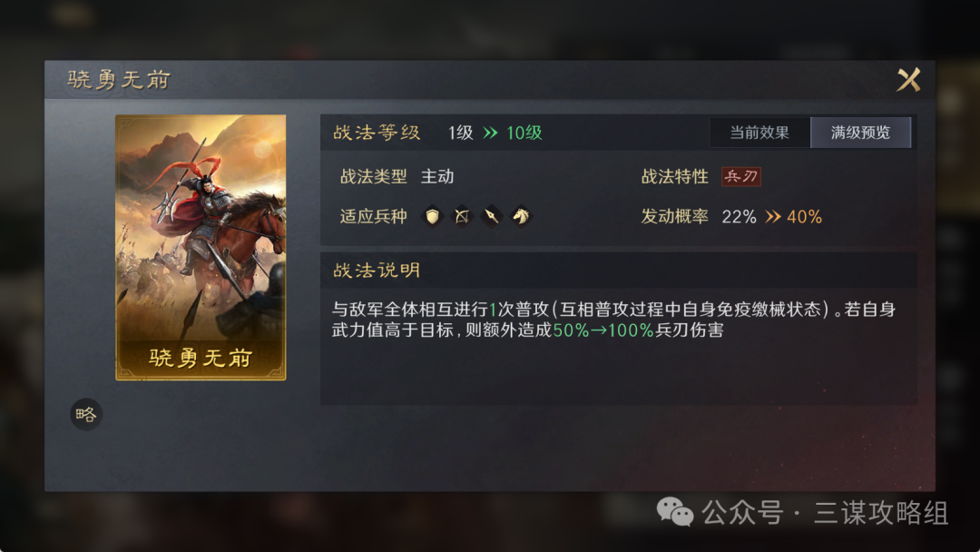Image resolution: width=980 pixels, height=552 pixels.
Task: Click the 三谋攻略组 watermark text
Action: pyautogui.click(x=881, y=513)
